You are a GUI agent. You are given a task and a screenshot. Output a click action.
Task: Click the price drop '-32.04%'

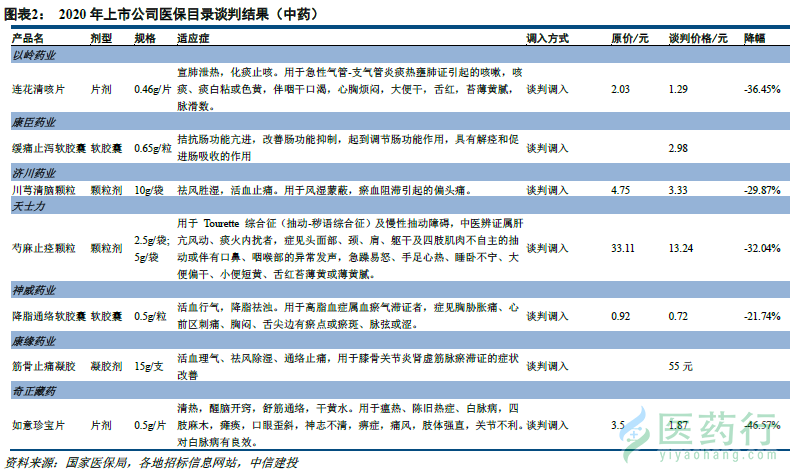(x=762, y=248)
